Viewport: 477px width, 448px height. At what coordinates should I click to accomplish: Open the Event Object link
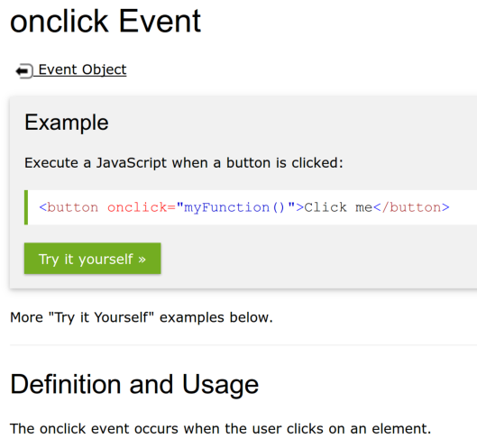[82, 69]
